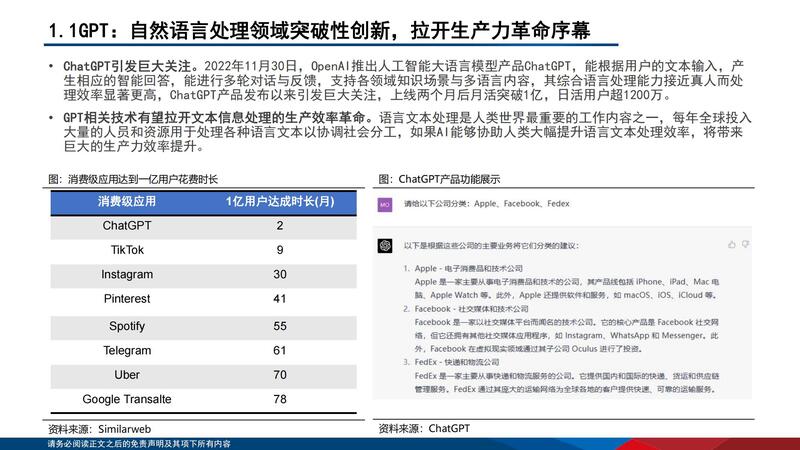The width and height of the screenshot is (800, 450).
Task: Click the black ChatGPT logo avatar
Action: click(x=384, y=245)
